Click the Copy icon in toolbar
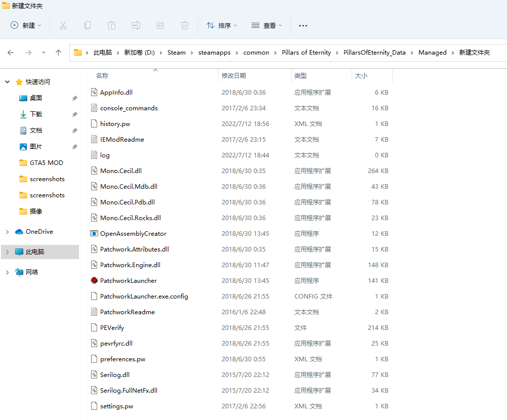507x420 pixels. (x=88, y=25)
